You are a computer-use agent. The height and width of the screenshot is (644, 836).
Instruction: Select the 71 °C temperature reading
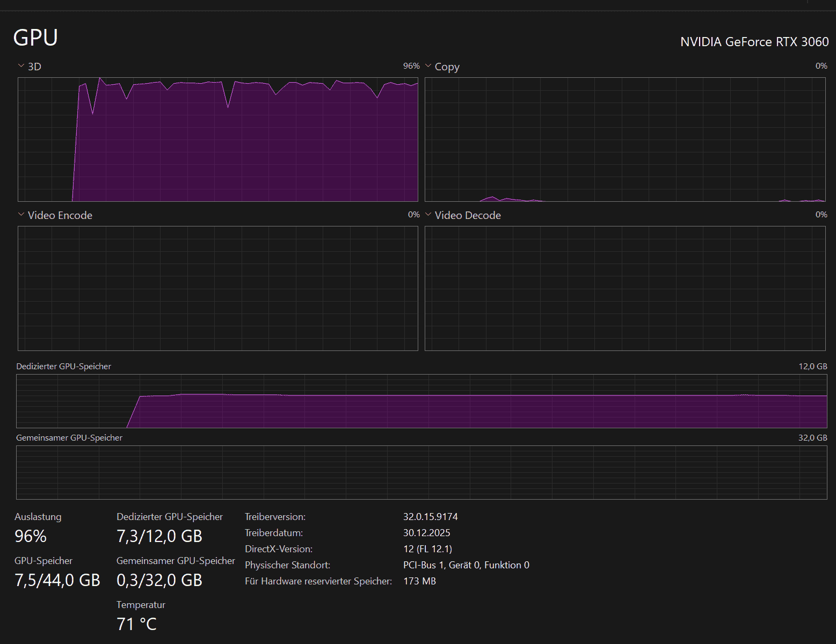136,624
